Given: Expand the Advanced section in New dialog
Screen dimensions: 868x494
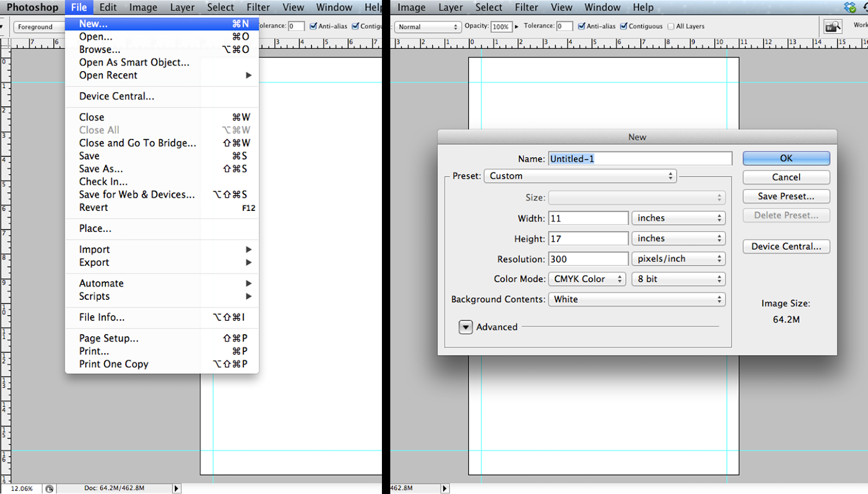Looking at the screenshot, I should tap(465, 327).
